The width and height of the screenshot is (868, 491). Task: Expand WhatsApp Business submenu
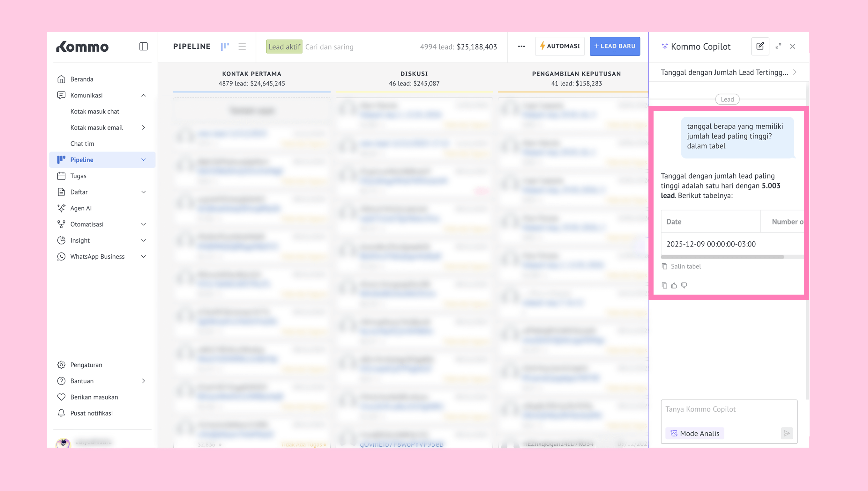point(143,257)
